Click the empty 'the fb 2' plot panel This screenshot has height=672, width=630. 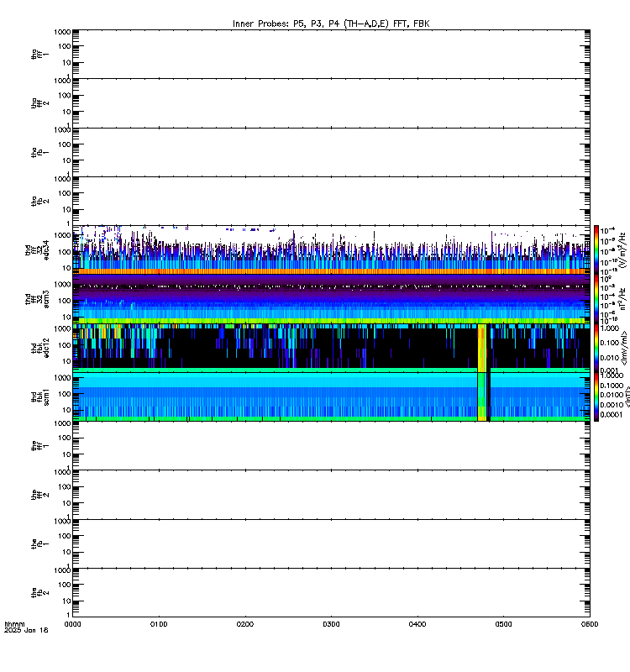coord(331,593)
